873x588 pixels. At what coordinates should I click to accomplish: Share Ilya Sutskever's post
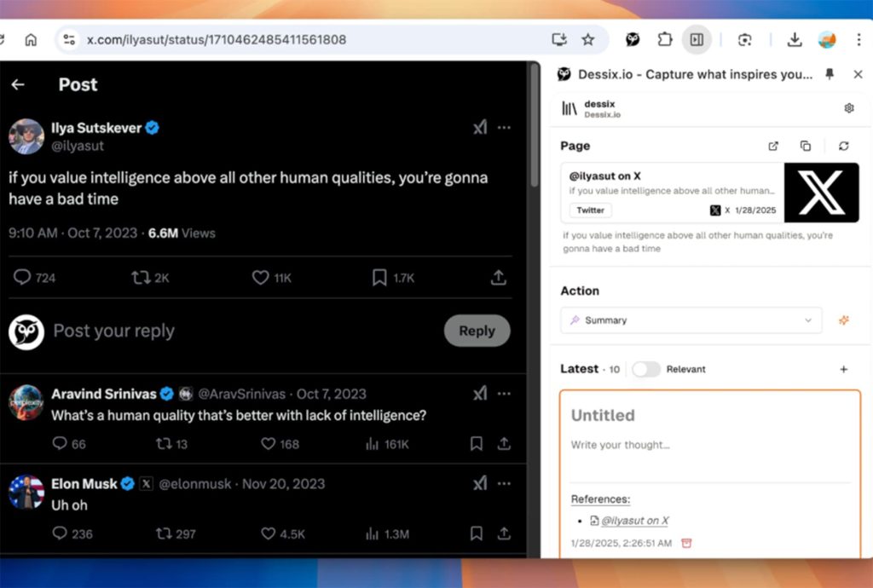(499, 278)
